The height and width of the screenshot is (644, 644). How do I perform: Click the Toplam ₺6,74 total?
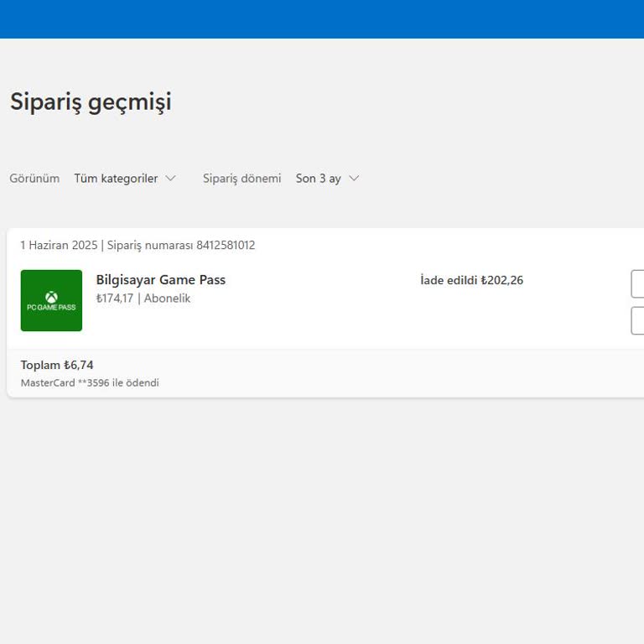pos(57,365)
